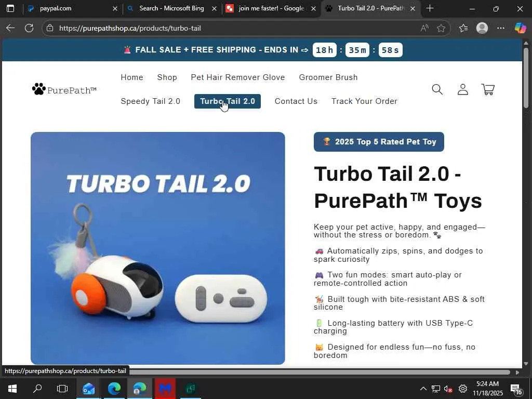532x399 pixels.
Task: Open Speedy Tail 2.0 product link
Action: (x=150, y=101)
